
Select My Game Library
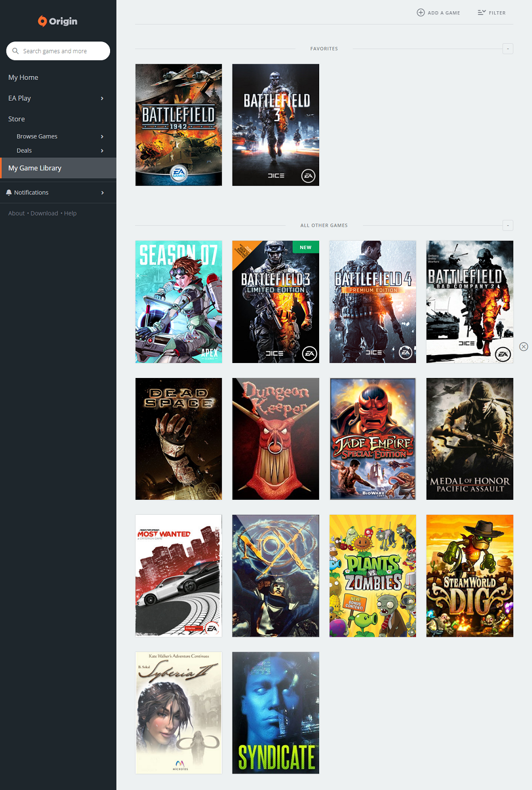58,168
